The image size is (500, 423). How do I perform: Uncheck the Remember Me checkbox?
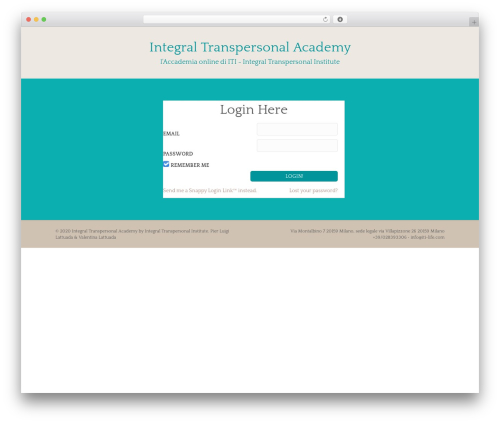click(x=166, y=164)
